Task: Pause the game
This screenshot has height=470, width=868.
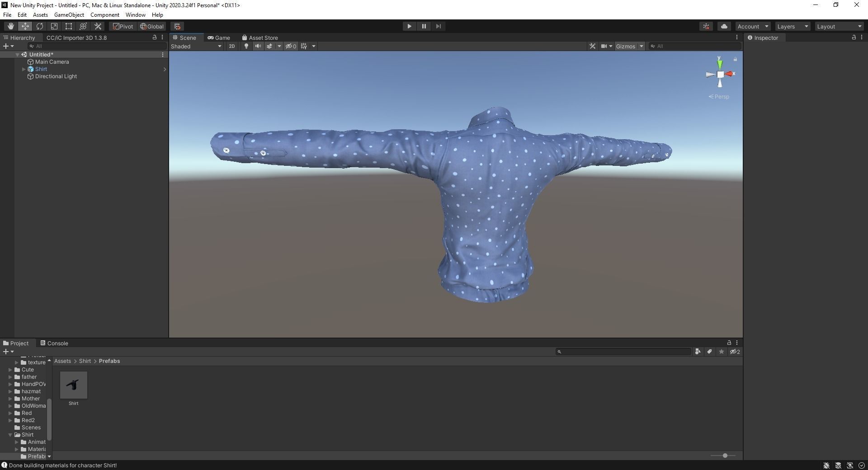Action: (424, 26)
